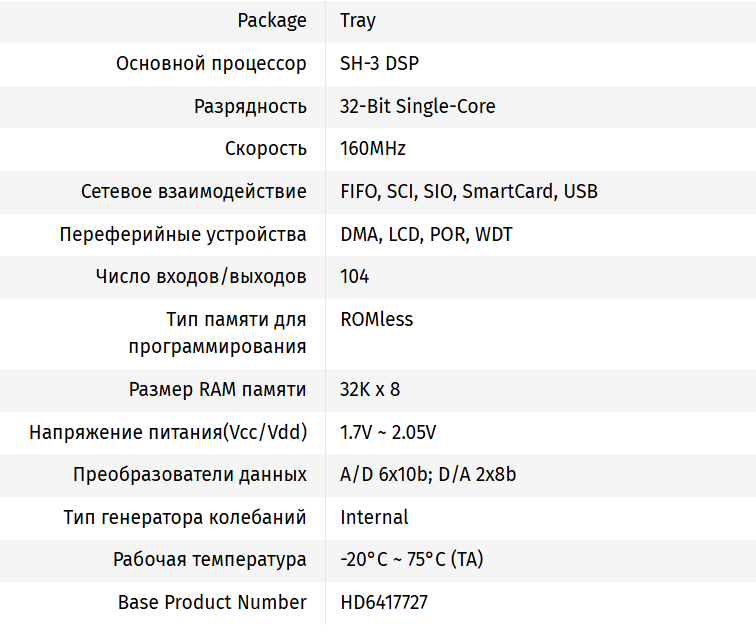
Task: Click the 160MHz speed value
Action: [x=372, y=149]
